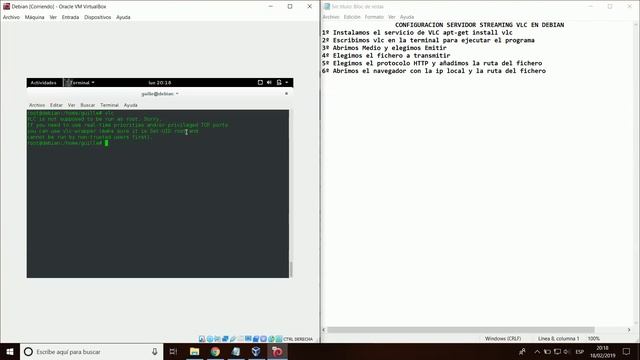This screenshot has height=360, width=640.
Task: Open Edición menu in Notepad
Action: pyautogui.click(x=352, y=17)
